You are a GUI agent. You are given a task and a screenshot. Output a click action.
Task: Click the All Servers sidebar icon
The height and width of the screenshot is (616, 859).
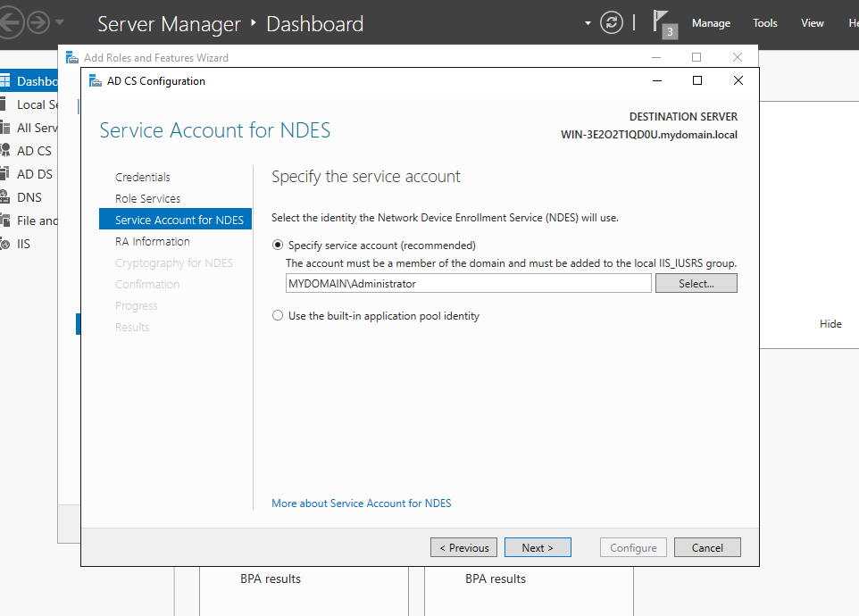tap(5, 128)
